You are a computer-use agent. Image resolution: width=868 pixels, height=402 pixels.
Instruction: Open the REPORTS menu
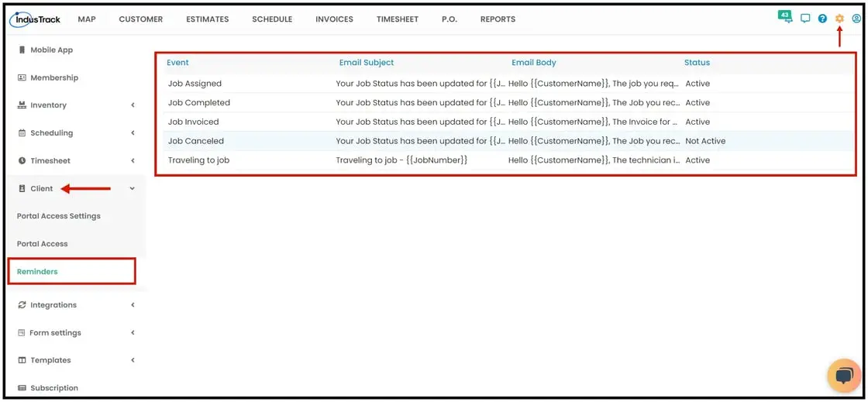(x=498, y=19)
